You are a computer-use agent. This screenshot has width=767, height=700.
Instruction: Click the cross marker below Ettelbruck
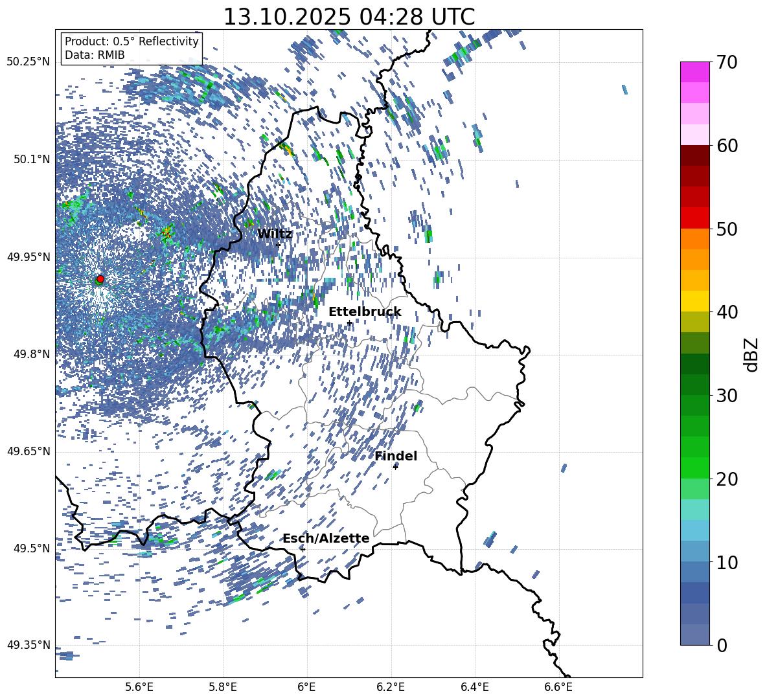[x=349, y=322]
